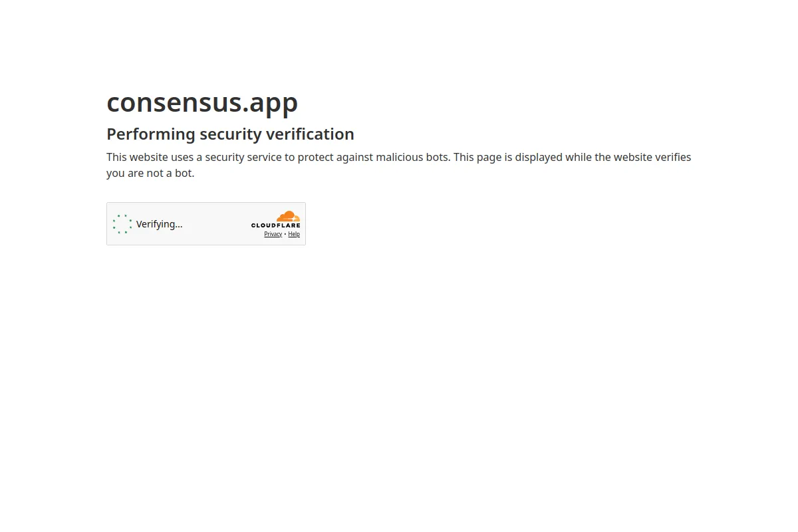
Task: Click the words "website verifies" in paragraph
Action: (652, 157)
